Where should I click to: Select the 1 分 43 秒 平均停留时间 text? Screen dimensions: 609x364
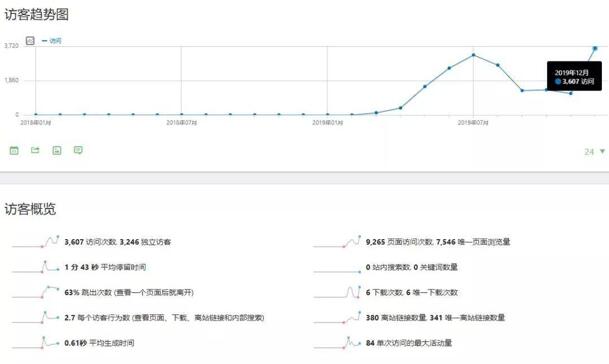(105, 267)
